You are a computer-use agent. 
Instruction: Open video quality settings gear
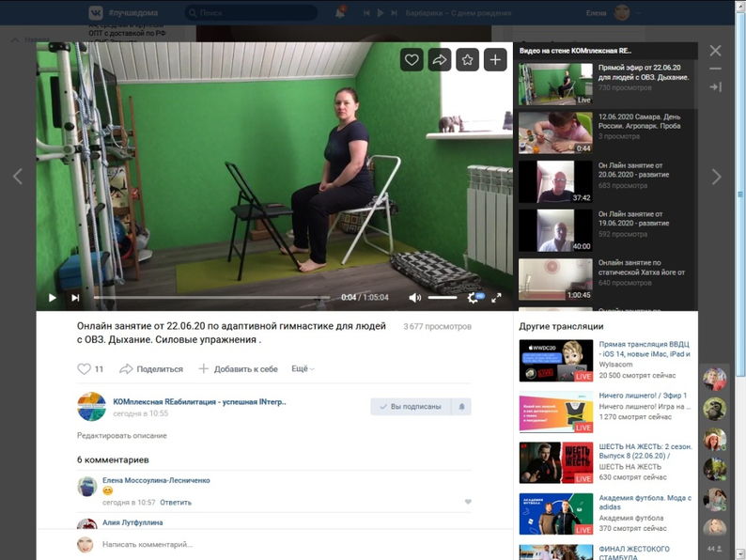click(x=473, y=298)
